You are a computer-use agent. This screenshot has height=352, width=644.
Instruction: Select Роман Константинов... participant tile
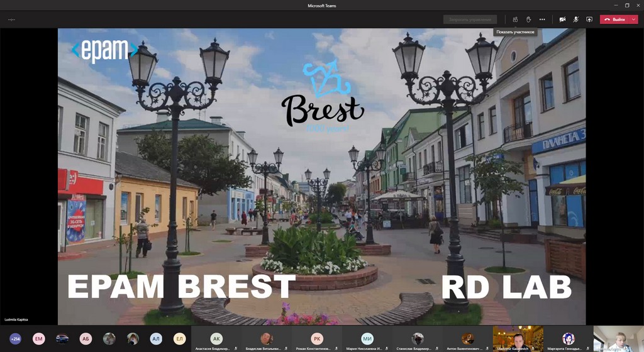coord(317,339)
